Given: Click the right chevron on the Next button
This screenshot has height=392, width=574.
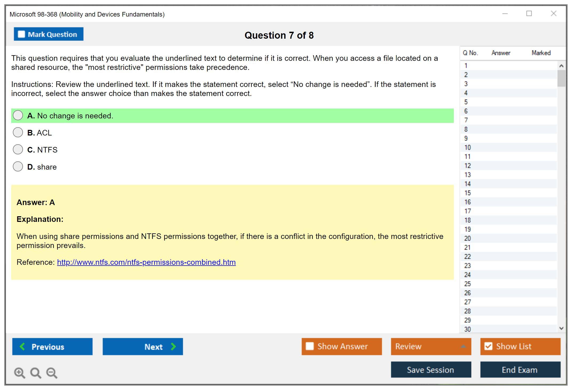Looking at the screenshot, I should [173, 346].
